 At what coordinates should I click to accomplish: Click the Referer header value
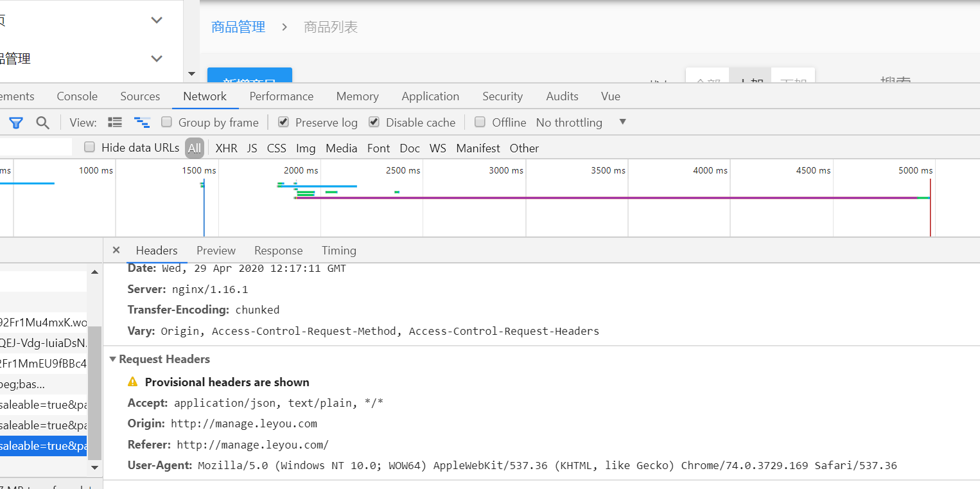(253, 445)
